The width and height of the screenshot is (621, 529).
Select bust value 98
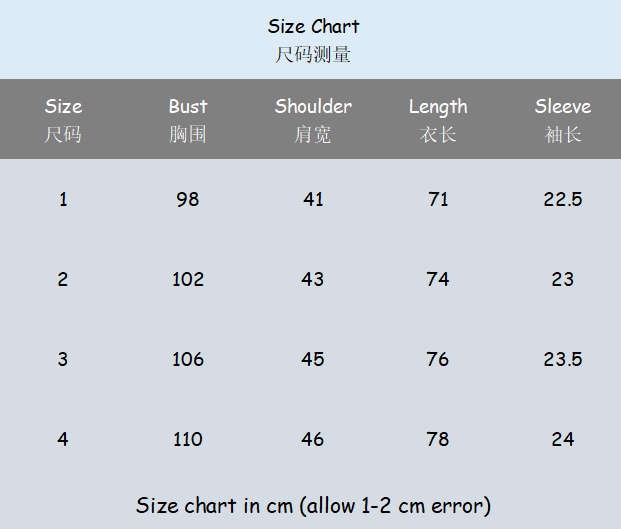(x=188, y=199)
